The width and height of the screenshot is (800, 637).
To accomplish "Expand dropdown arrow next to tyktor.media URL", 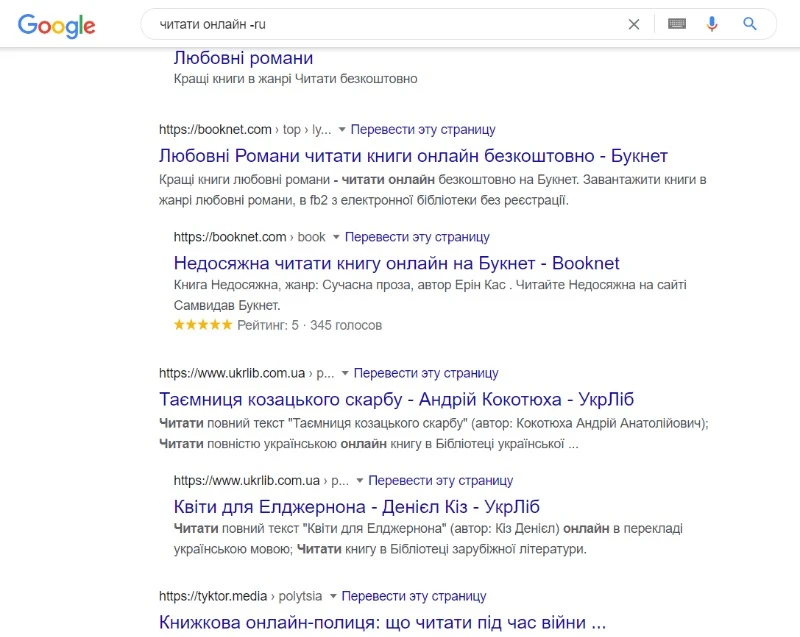I will [333, 597].
